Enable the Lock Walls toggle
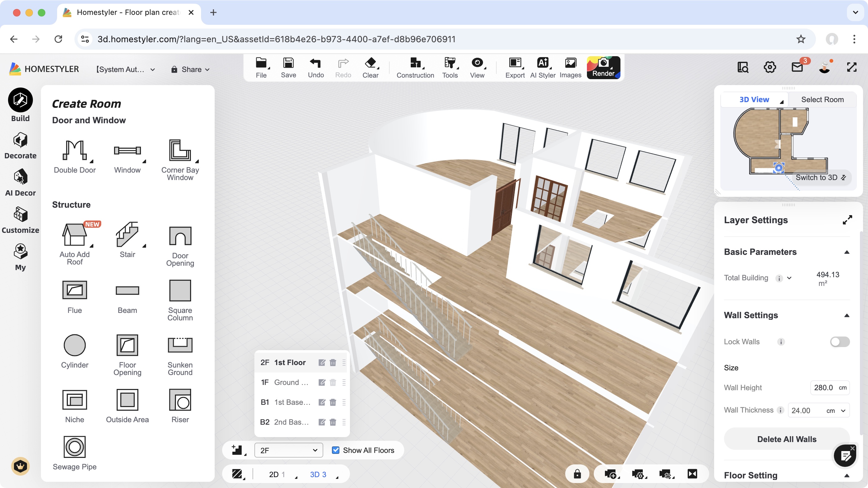 click(x=839, y=342)
